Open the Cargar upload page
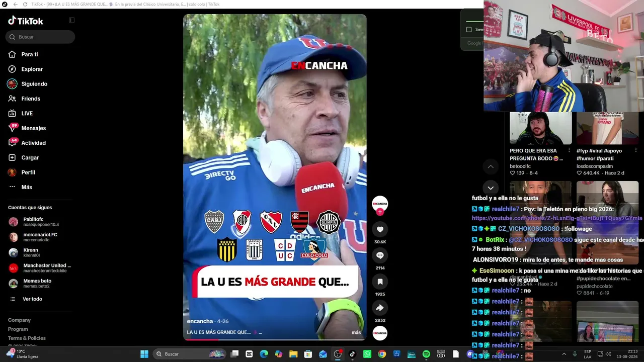The width and height of the screenshot is (644, 362). [24, 157]
